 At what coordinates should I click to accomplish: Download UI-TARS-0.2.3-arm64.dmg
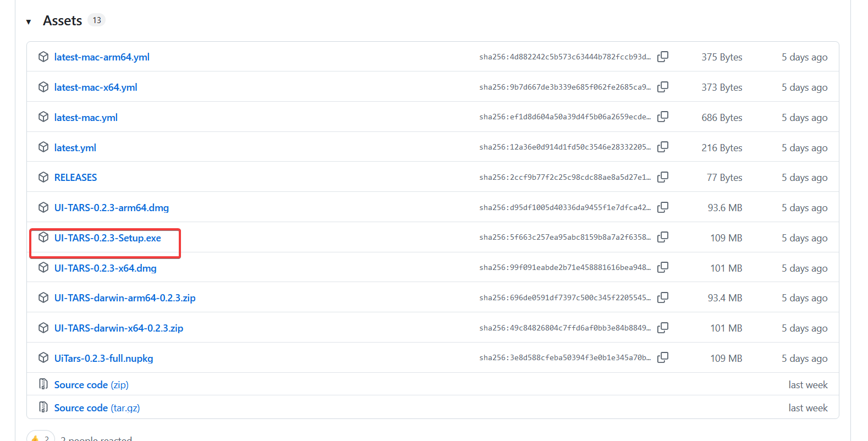[112, 208]
